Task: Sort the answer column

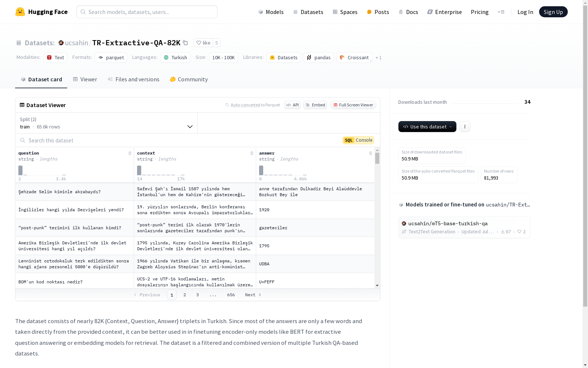Action: point(370,153)
